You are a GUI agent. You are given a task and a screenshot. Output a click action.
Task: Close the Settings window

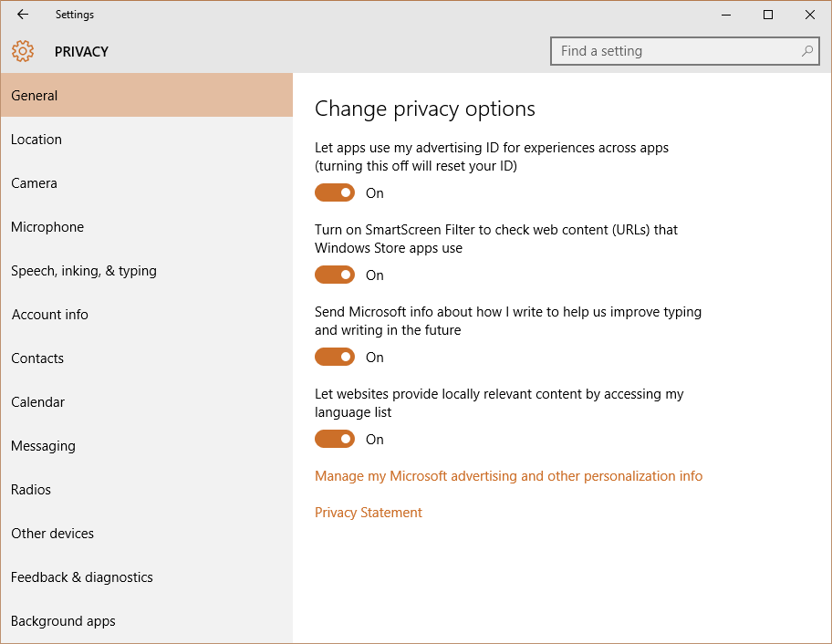[x=810, y=15]
